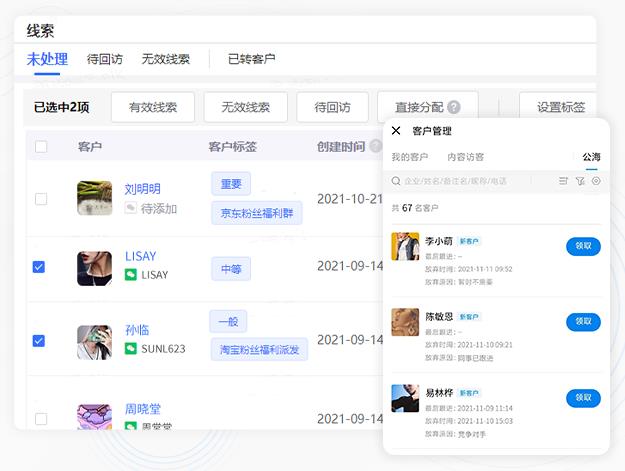Click the name 易林桦 in 公海 list
This screenshot has width=625, height=471.
[439, 393]
